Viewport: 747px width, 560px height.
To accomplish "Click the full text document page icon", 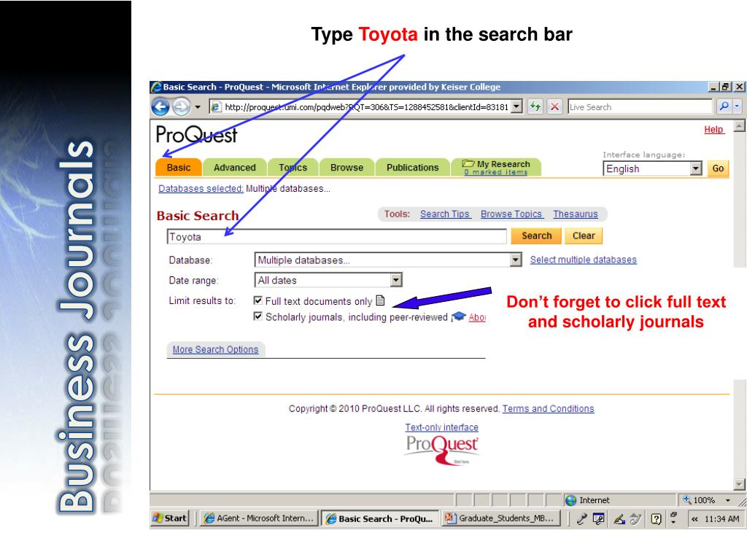I will click(380, 300).
